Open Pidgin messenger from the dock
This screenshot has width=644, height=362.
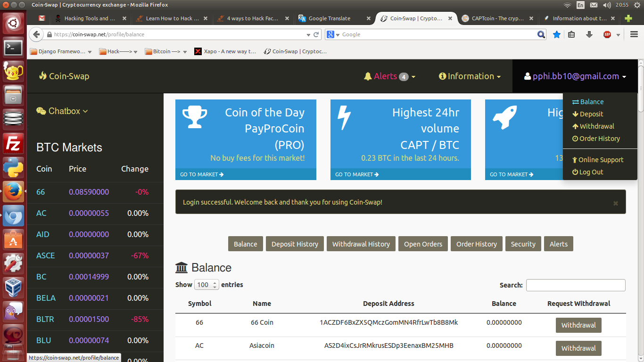pyautogui.click(x=13, y=312)
